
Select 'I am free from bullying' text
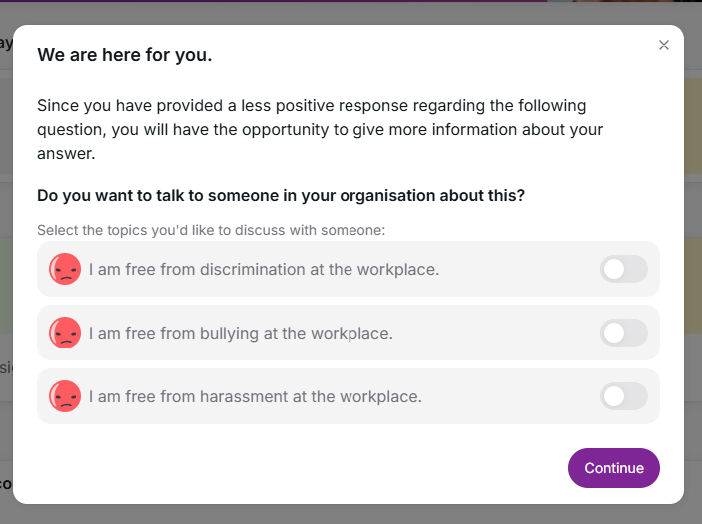[x=240, y=334]
